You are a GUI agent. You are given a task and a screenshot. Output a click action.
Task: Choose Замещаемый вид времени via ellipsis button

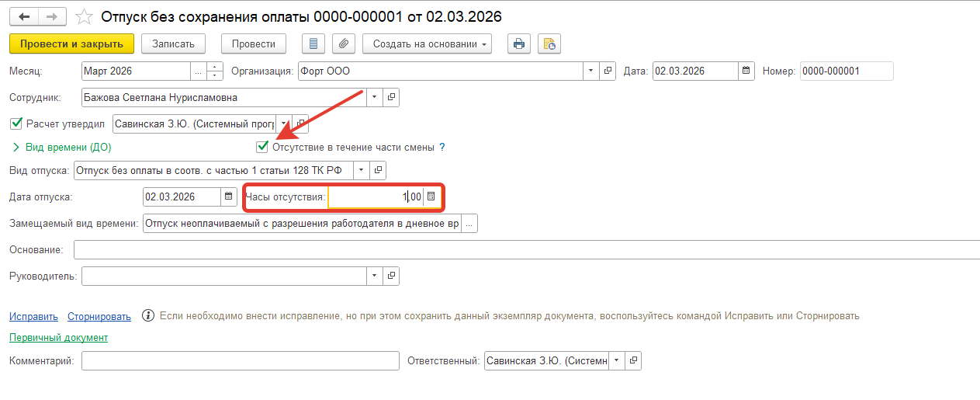coord(469,223)
